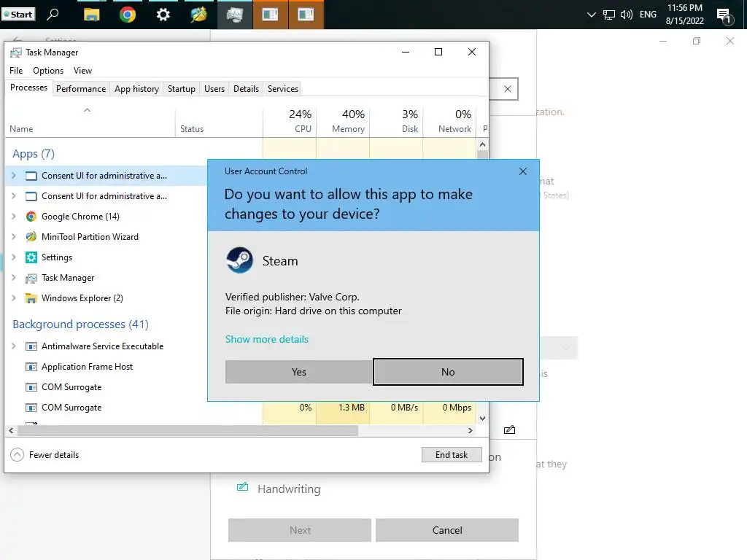Viewport: 747px width, 560px height.
Task: Click the MiniTool Partition Wizard process icon
Action: [x=31, y=237]
